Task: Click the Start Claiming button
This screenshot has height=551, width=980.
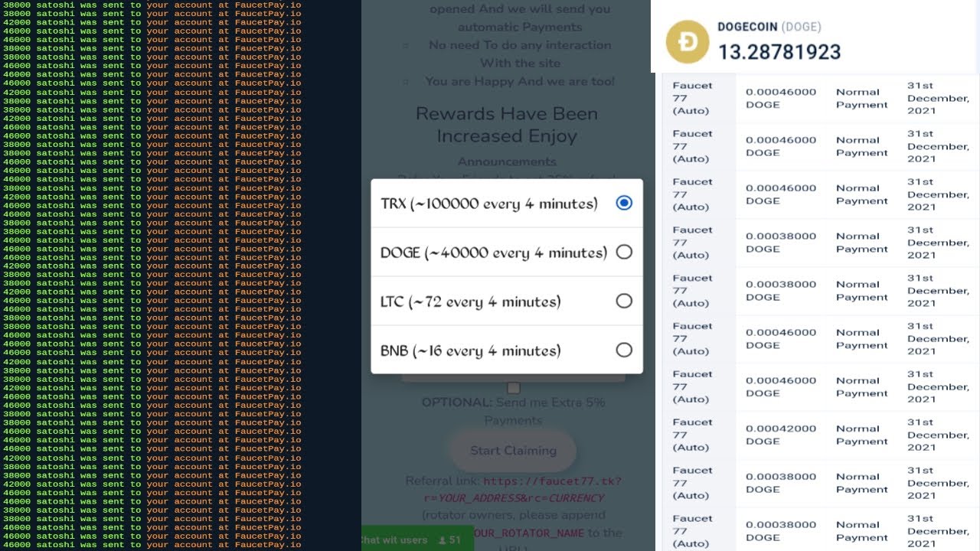Action: [513, 451]
